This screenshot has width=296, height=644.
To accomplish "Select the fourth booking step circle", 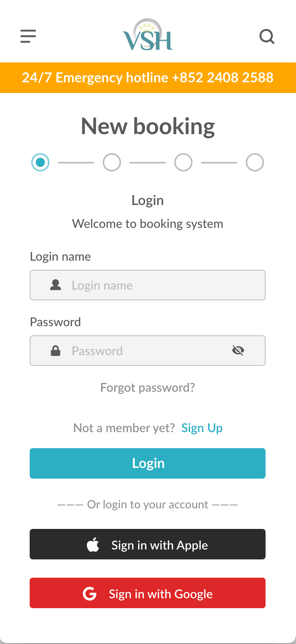I will pyautogui.click(x=255, y=162).
